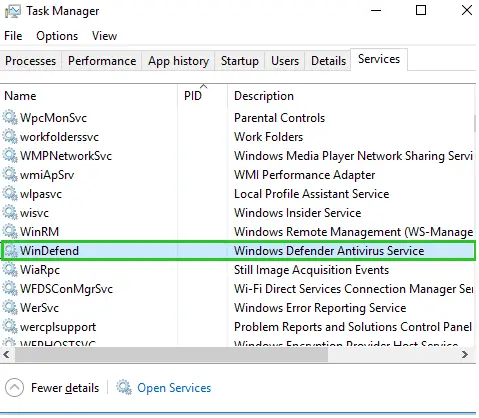Click the horizontal scrollbar thumb

click(x=171, y=354)
